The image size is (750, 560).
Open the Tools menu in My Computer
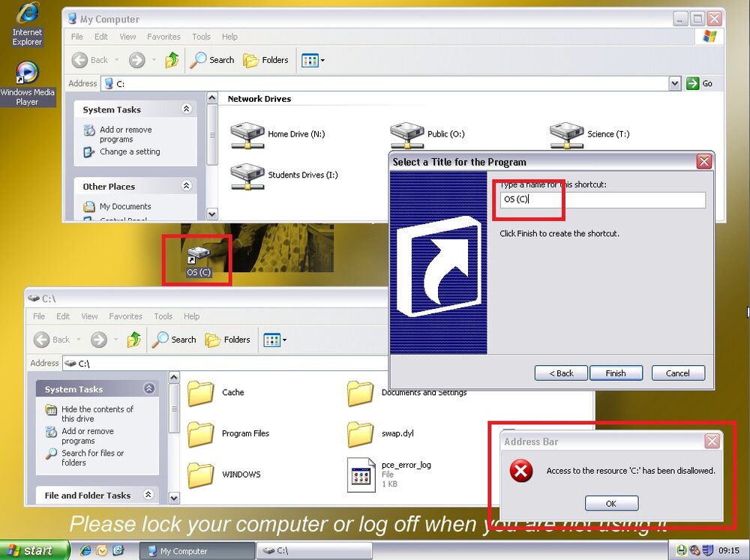tap(201, 37)
